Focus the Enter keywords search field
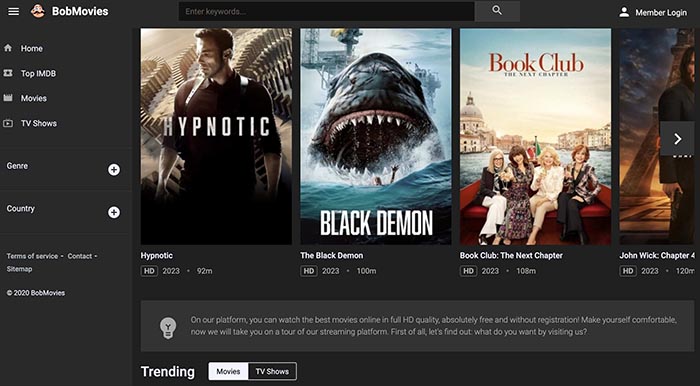This screenshot has width=700, height=386. pyautogui.click(x=326, y=11)
